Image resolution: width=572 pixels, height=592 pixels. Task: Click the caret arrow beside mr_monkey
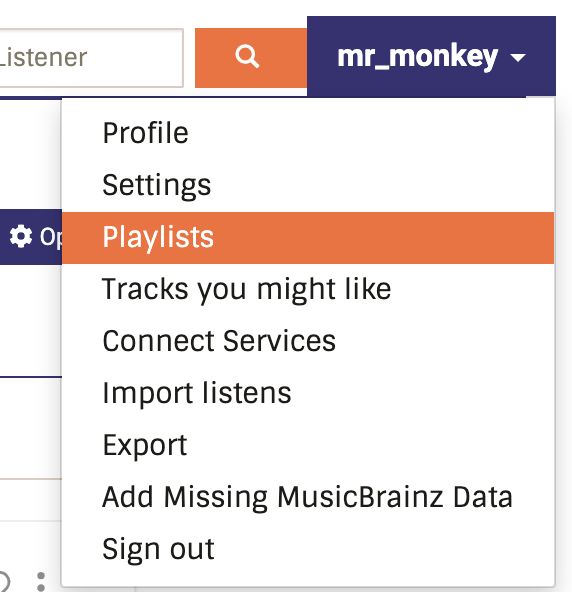[518, 58]
